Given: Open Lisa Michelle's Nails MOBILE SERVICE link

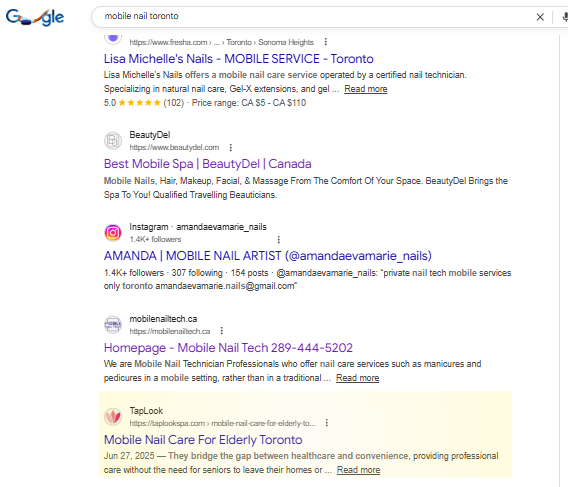Looking at the screenshot, I should [x=239, y=59].
